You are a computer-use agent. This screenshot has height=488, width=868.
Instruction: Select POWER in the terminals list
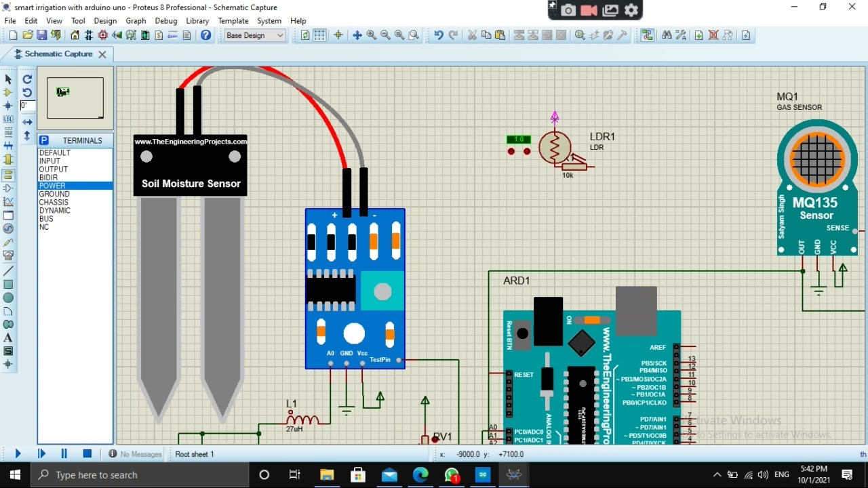75,186
